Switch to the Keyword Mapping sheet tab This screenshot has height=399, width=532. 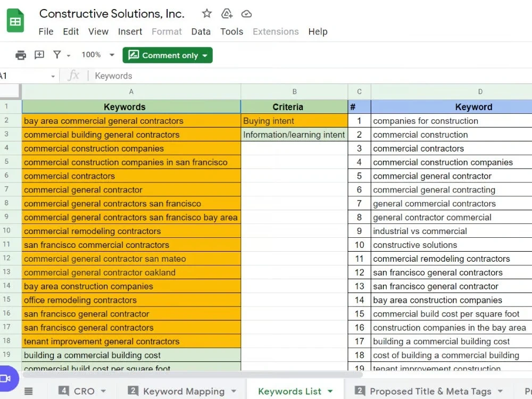(x=184, y=391)
